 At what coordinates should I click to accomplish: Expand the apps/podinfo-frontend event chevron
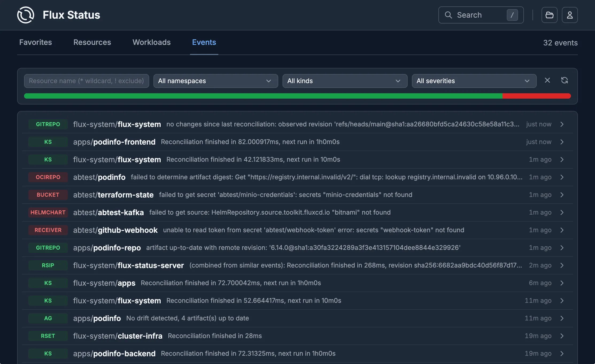[x=562, y=142]
